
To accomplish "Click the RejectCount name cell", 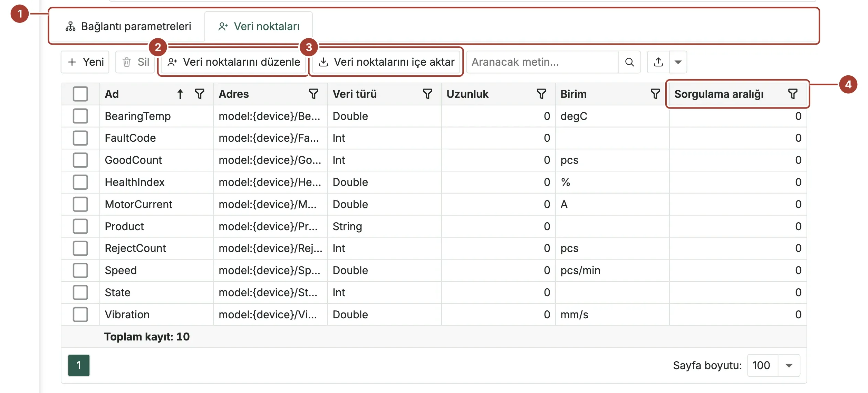I will tap(156, 248).
